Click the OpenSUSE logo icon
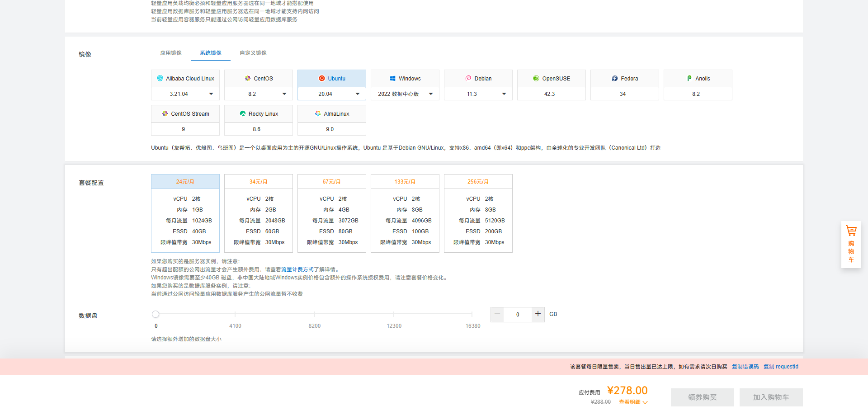 (536, 78)
